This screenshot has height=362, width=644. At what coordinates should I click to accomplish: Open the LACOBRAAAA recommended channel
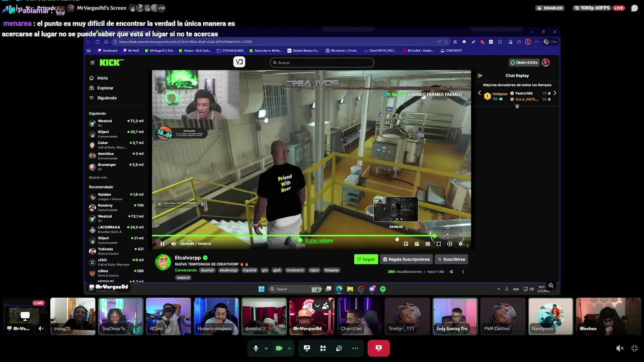coord(117,229)
